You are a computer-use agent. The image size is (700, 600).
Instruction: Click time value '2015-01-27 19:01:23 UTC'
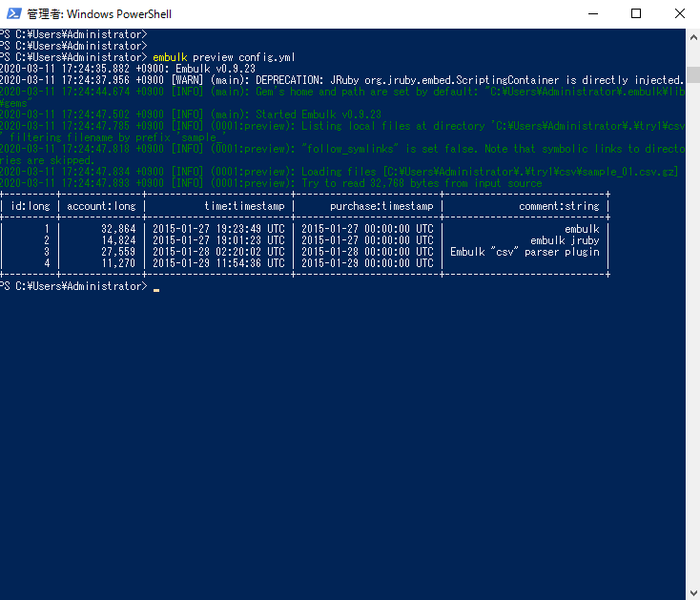tap(218, 240)
